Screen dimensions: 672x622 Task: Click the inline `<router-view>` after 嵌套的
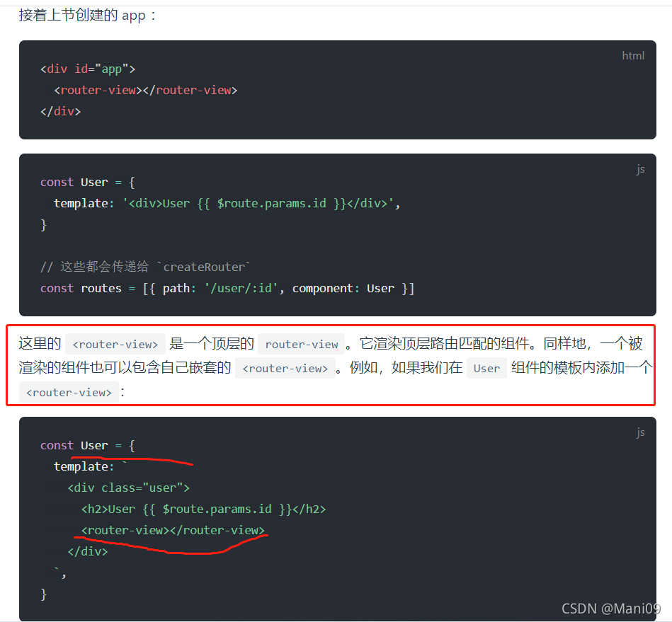coord(285,369)
